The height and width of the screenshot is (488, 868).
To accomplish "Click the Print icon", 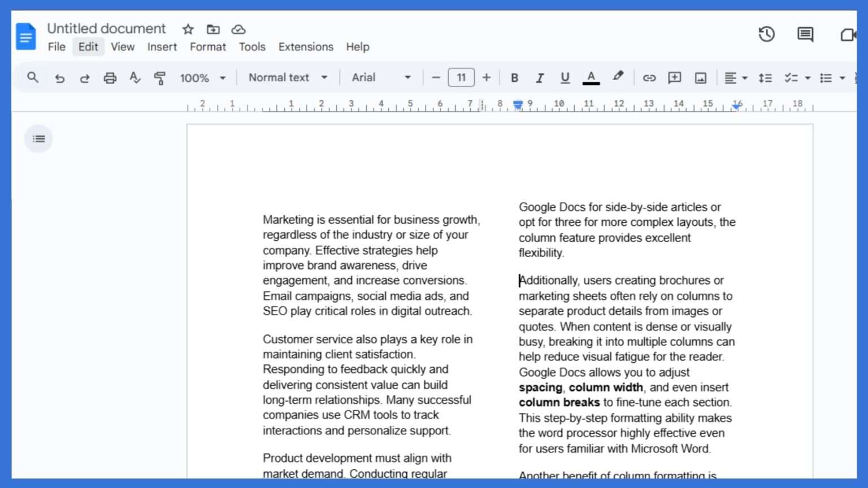I will (110, 77).
